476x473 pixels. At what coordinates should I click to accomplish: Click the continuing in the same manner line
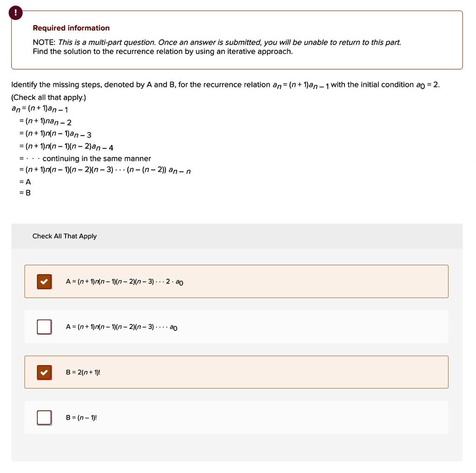click(85, 158)
